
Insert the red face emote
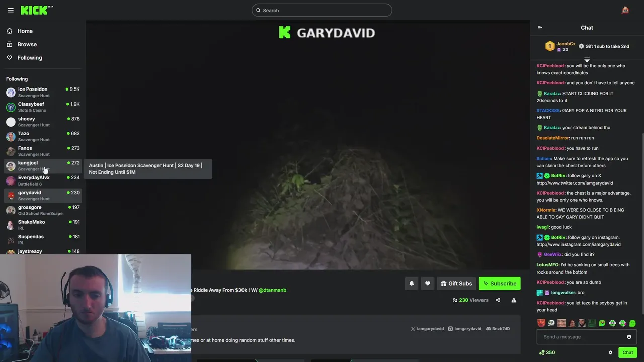541,323
